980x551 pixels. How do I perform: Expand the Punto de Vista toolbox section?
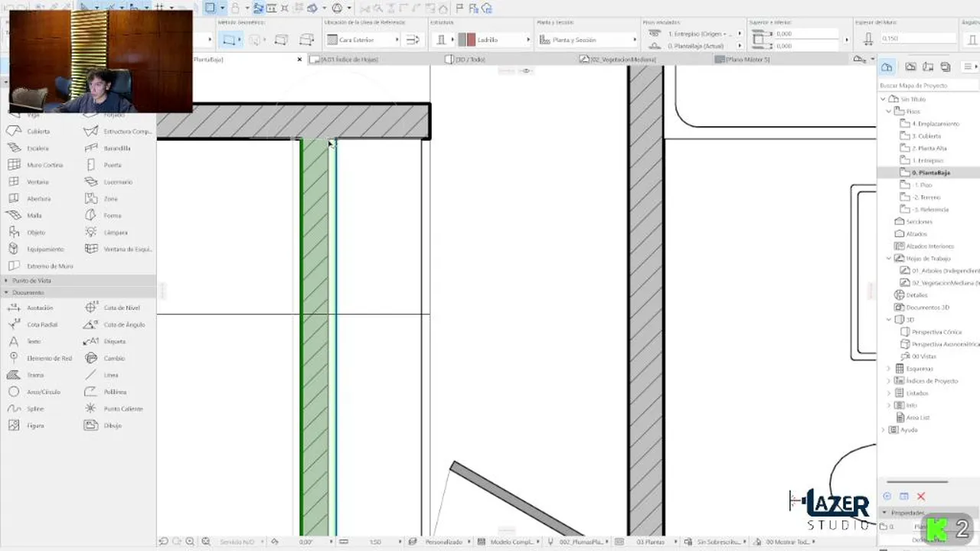click(7, 281)
